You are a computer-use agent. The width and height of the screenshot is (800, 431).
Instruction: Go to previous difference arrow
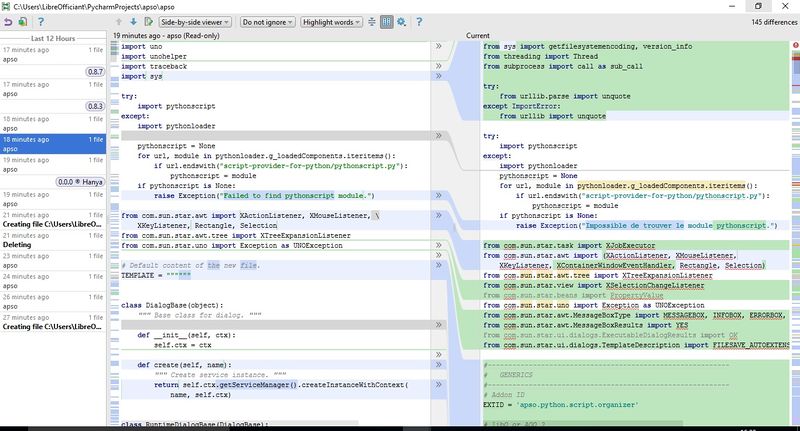[x=119, y=22]
